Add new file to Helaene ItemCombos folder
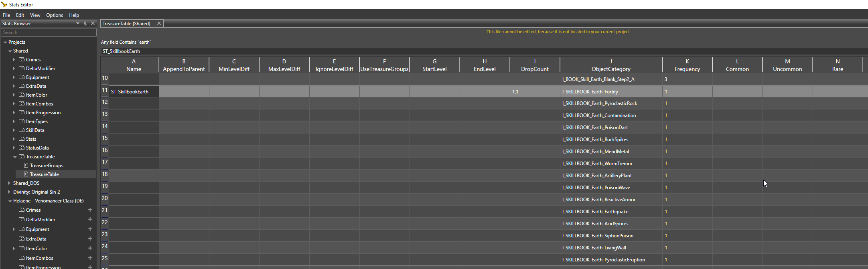The width and height of the screenshot is (868, 269). click(x=90, y=258)
